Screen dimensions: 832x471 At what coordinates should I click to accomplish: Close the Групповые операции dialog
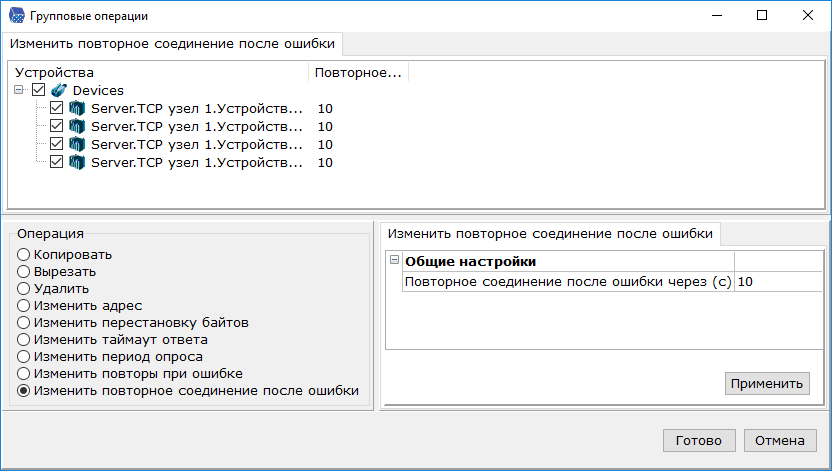[808, 15]
